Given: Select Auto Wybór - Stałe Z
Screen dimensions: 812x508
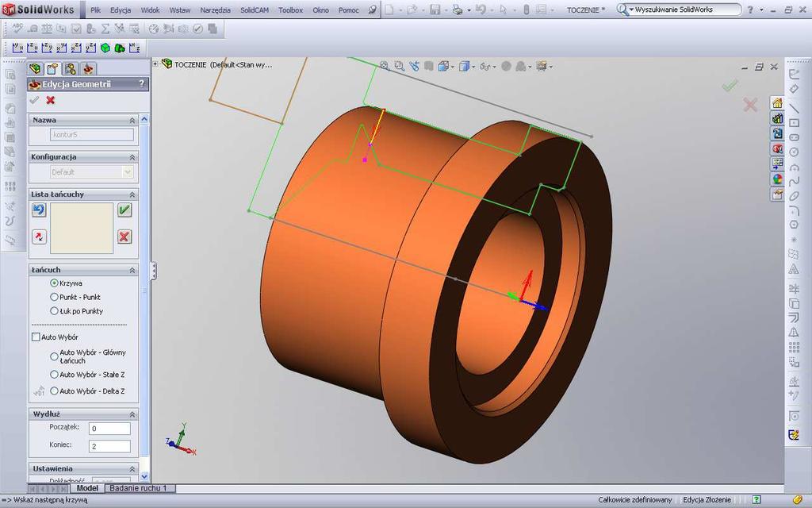Looking at the screenshot, I should pos(54,375).
